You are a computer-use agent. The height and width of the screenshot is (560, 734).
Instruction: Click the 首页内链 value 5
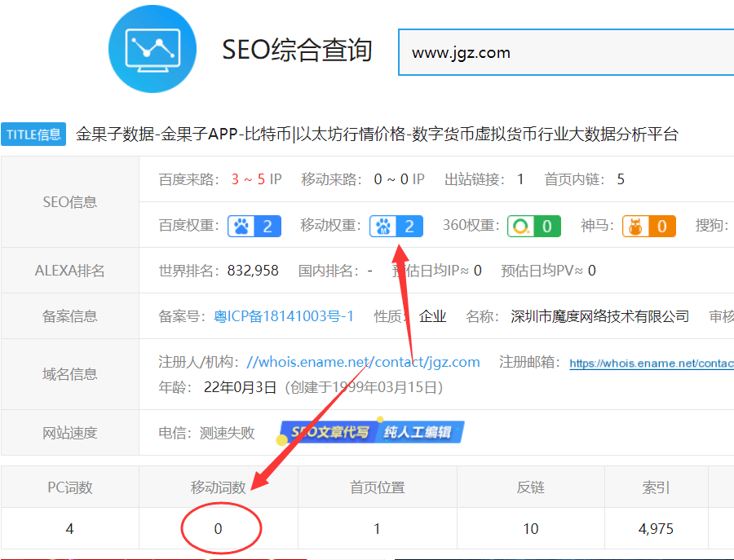[621, 179]
